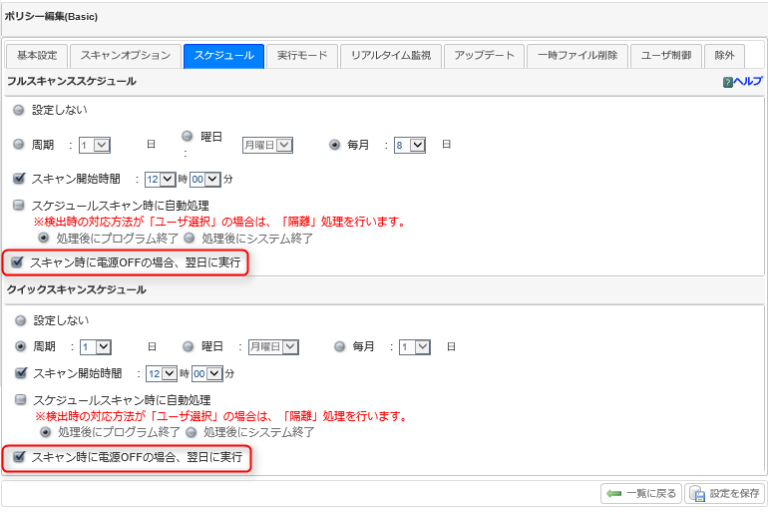Image resolution: width=768 pixels, height=512 pixels.
Task: Open full scan 周期 day-count dropdown
Action: click(x=95, y=146)
